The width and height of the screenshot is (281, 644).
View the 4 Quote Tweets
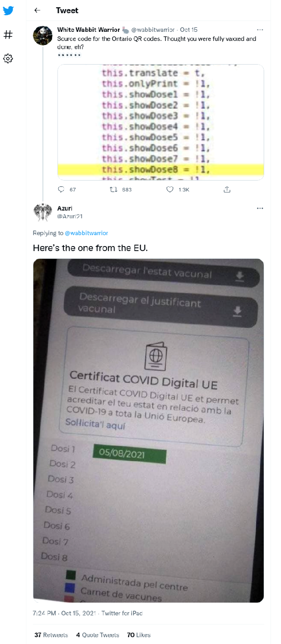(x=97, y=635)
